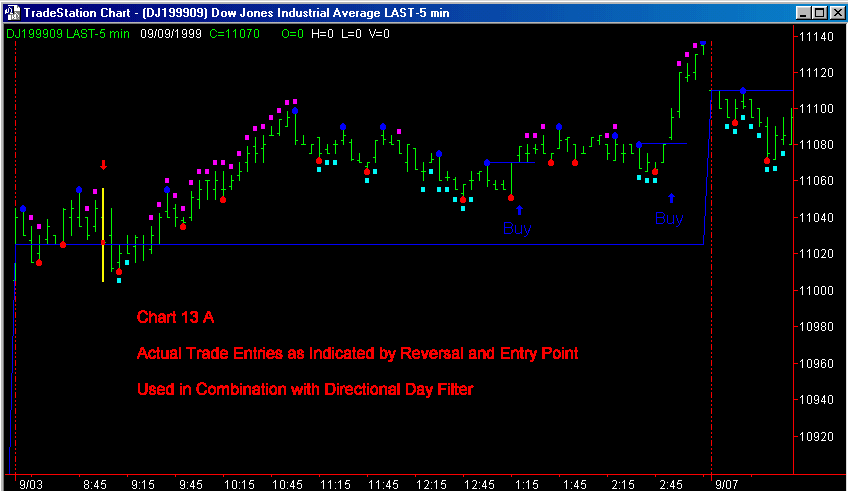This screenshot has width=848, height=491.
Task: Click the 11:15 time axis label
Action: point(335,485)
